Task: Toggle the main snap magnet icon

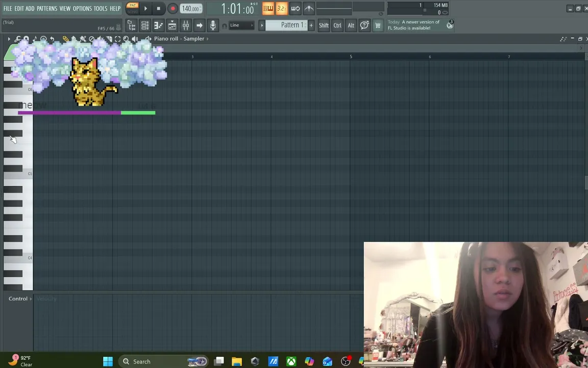Action: tap(224, 26)
